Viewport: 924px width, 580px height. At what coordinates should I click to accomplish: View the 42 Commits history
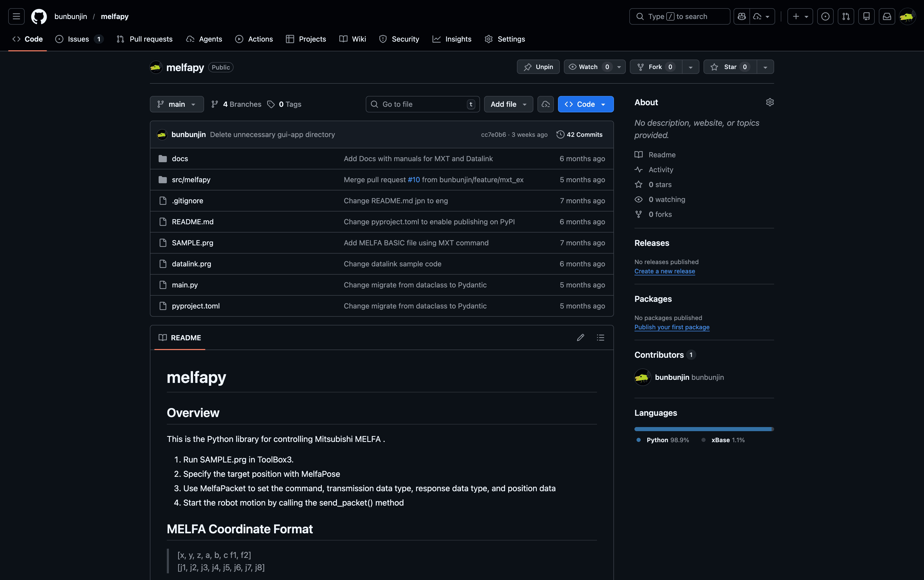point(580,135)
